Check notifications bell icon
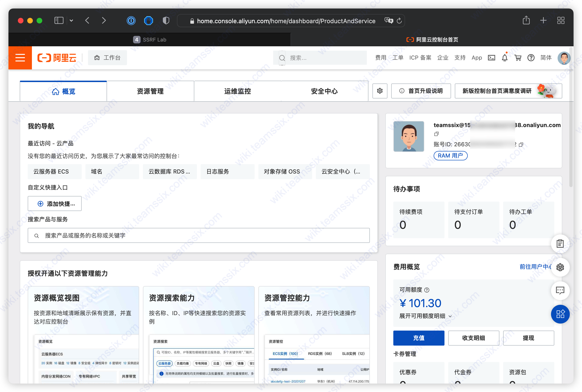Viewport: 582px width, 392px height. coord(505,58)
